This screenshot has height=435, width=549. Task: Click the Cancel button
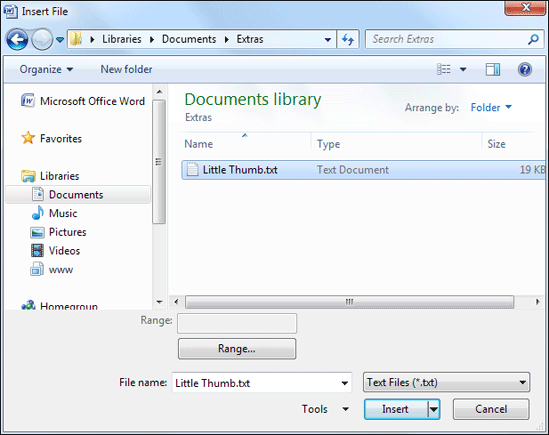coord(491,409)
